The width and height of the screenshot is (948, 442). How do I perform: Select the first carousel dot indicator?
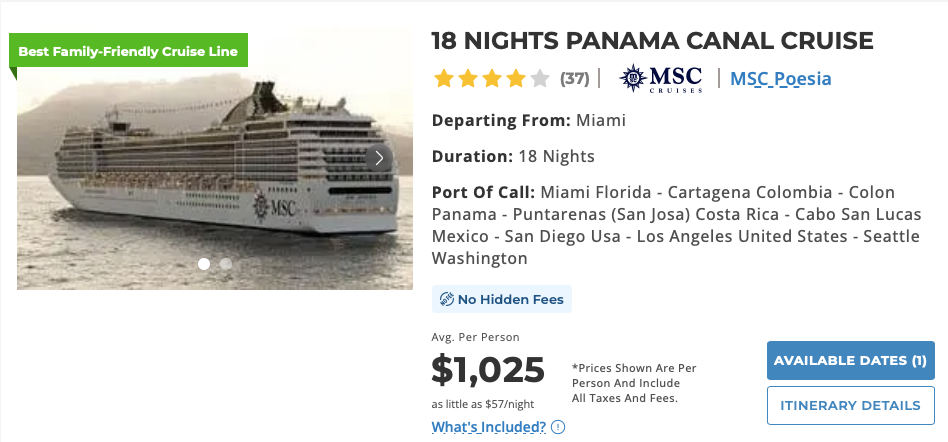(x=204, y=264)
